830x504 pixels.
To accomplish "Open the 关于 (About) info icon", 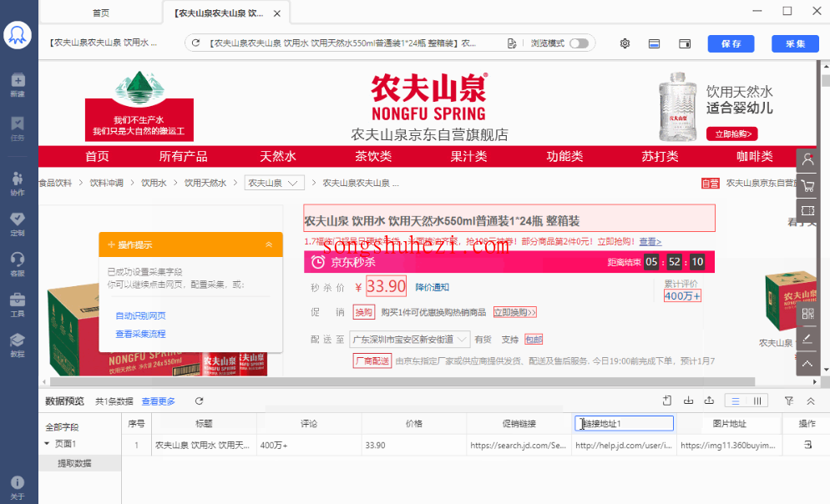I will point(18,487).
